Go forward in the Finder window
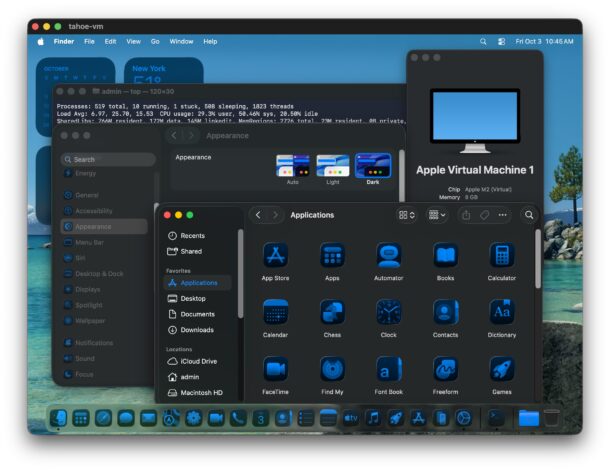610x471 pixels. (x=275, y=215)
